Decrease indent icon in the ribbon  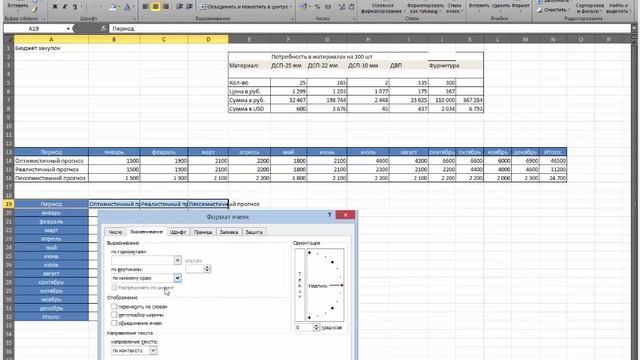tap(180, 7)
